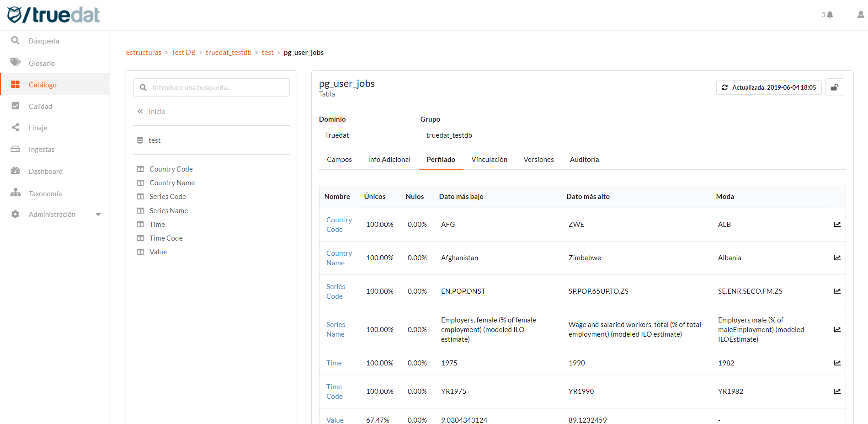Open the profile chart for Country Code
This screenshot has height=424, width=868.
coord(837,224)
